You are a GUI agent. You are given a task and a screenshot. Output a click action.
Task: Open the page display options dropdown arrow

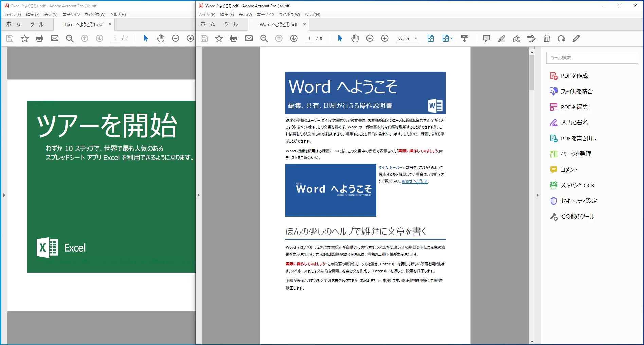click(x=451, y=38)
